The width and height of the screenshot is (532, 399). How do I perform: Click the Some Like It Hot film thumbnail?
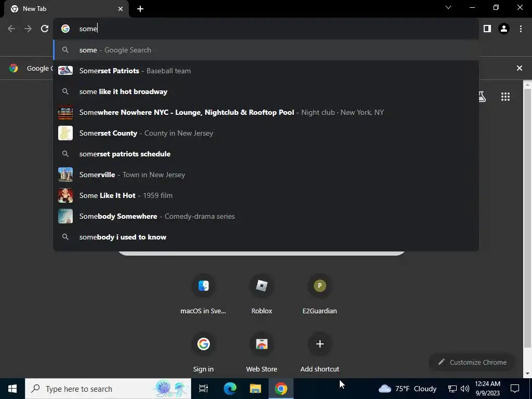pyautogui.click(x=65, y=195)
